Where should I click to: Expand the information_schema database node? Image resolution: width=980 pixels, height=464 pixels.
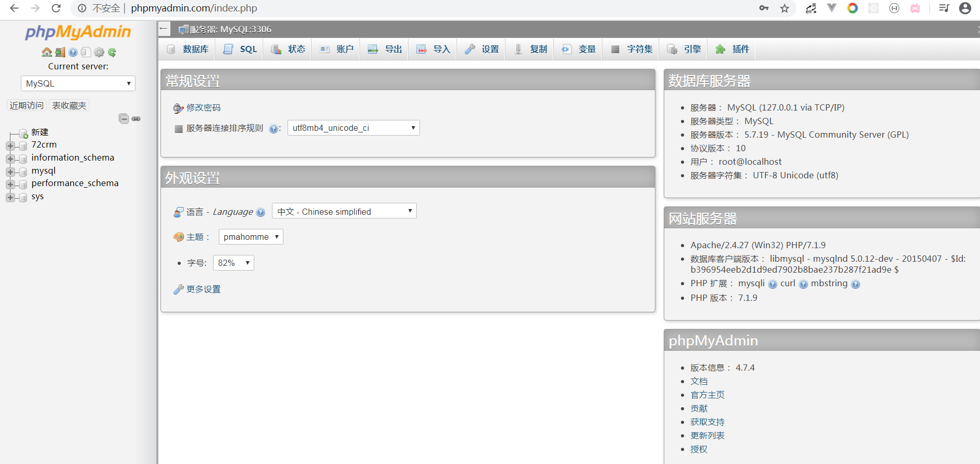(x=10, y=158)
